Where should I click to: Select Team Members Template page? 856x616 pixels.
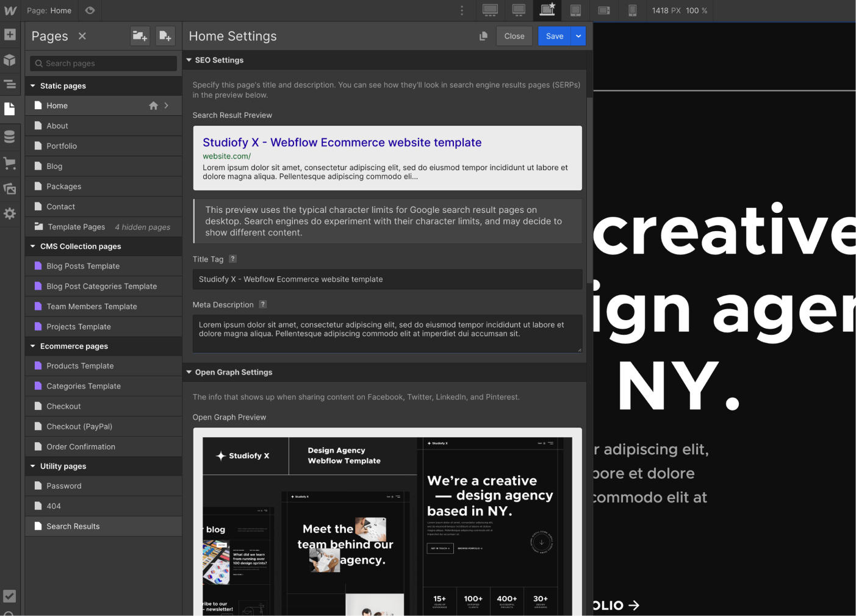pyautogui.click(x=104, y=306)
